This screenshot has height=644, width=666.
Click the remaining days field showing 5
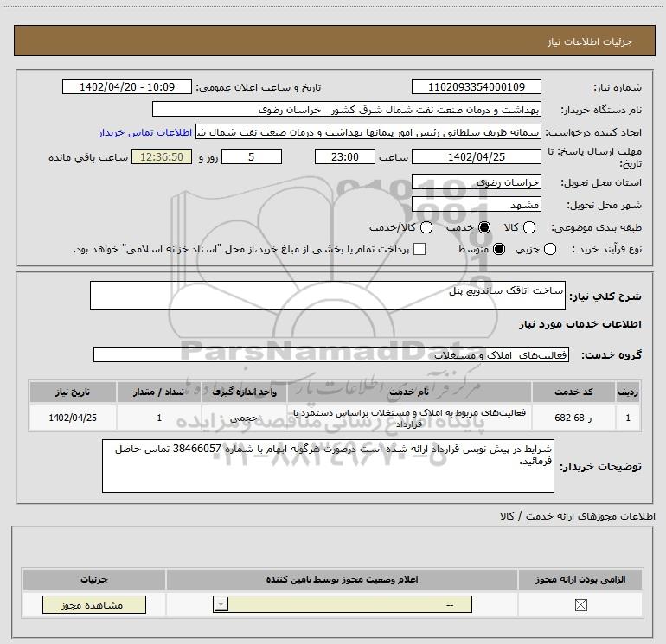(x=252, y=156)
